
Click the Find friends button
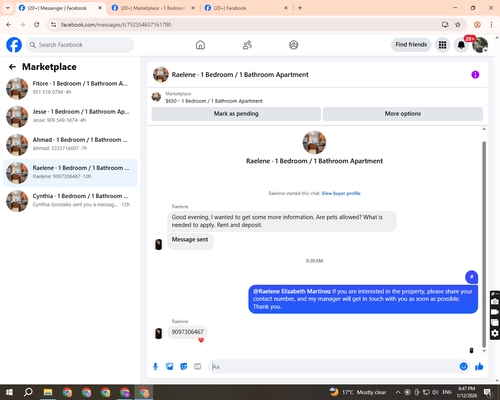point(411,45)
